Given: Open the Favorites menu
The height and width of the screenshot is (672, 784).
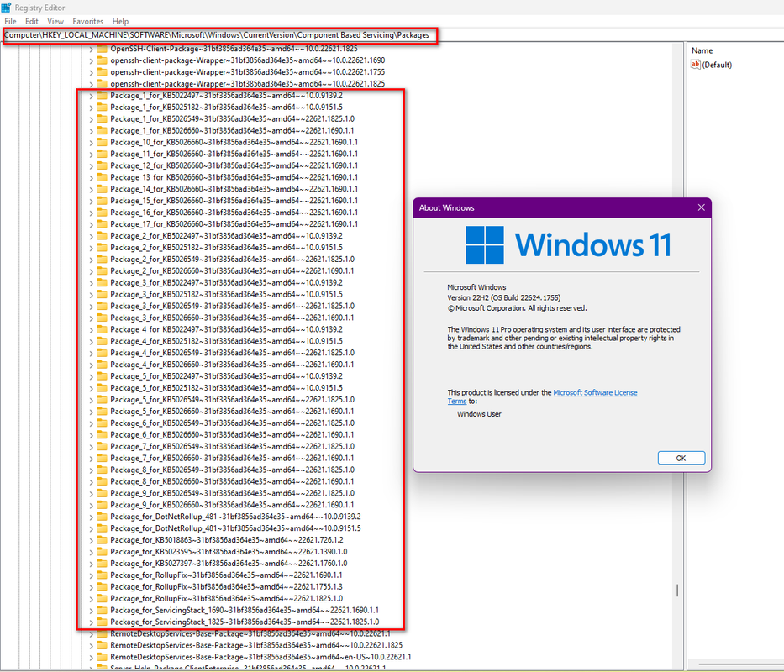Looking at the screenshot, I should (88, 22).
